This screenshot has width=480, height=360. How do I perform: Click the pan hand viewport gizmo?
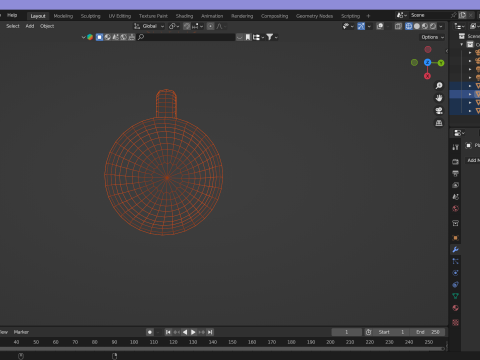click(439, 98)
